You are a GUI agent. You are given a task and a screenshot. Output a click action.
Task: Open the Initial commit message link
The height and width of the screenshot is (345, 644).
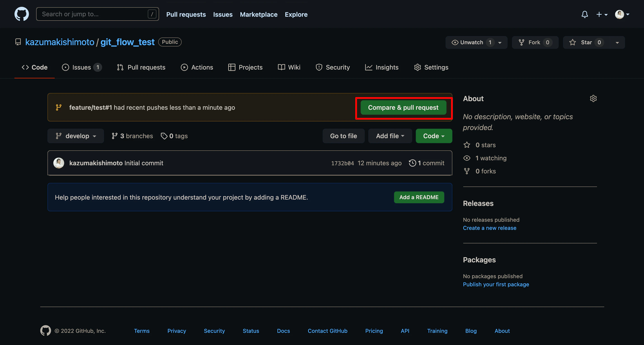(x=144, y=163)
